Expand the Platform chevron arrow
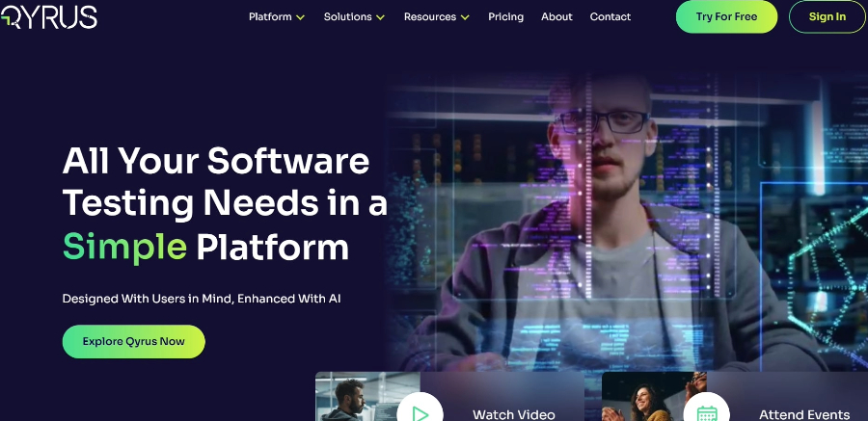 pos(300,17)
